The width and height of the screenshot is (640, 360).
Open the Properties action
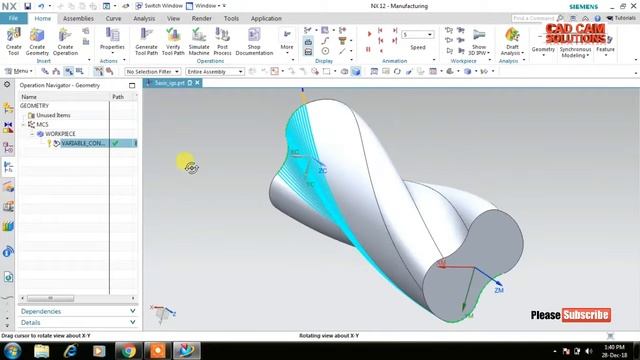point(112,40)
